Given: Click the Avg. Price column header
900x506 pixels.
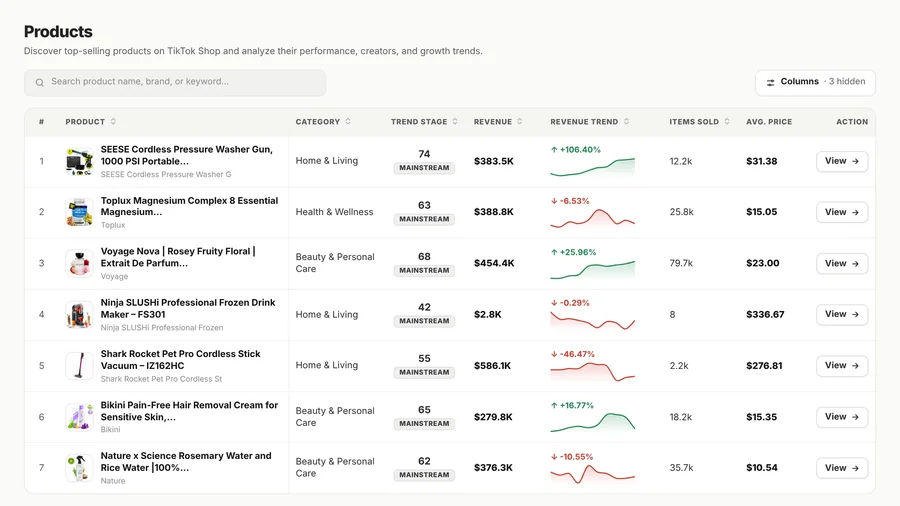Looking at the screenshot, I should [769, 122].
